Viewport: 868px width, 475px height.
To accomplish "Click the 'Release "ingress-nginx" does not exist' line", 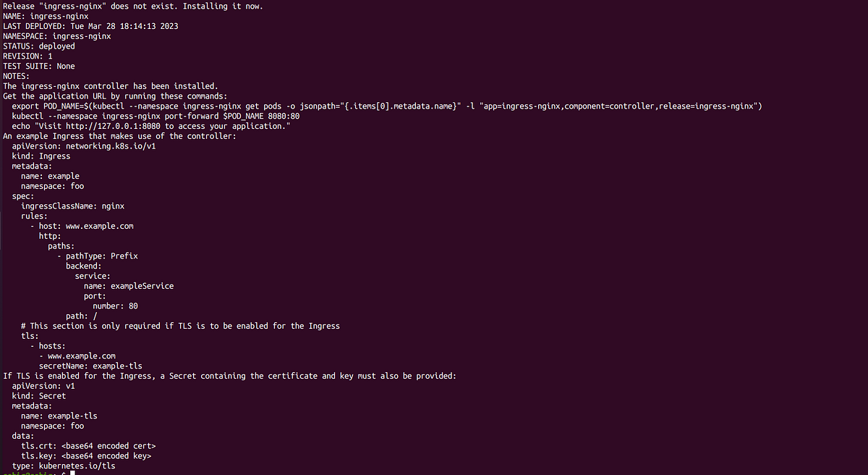I will click(133, 6).
